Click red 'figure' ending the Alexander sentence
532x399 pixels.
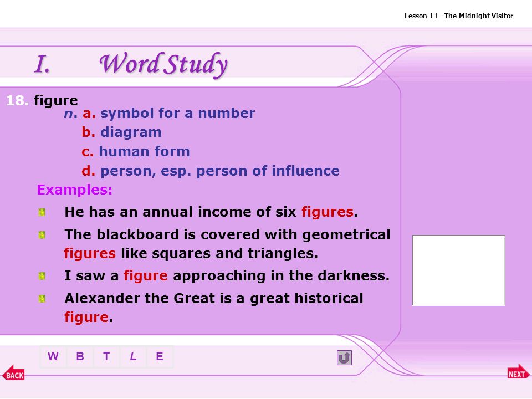86,317
